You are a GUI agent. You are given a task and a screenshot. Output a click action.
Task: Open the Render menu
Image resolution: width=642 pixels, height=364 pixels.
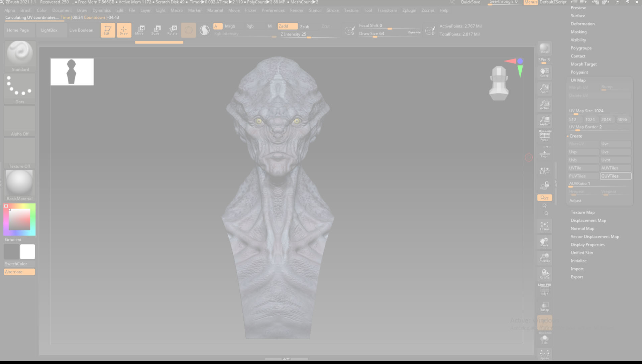click(x=297, y=10)
